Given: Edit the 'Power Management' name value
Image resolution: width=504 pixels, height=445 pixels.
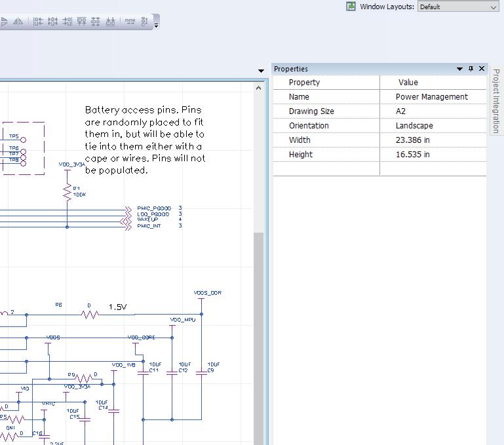Looking at the screenshot, I should (x=433, y=97).
